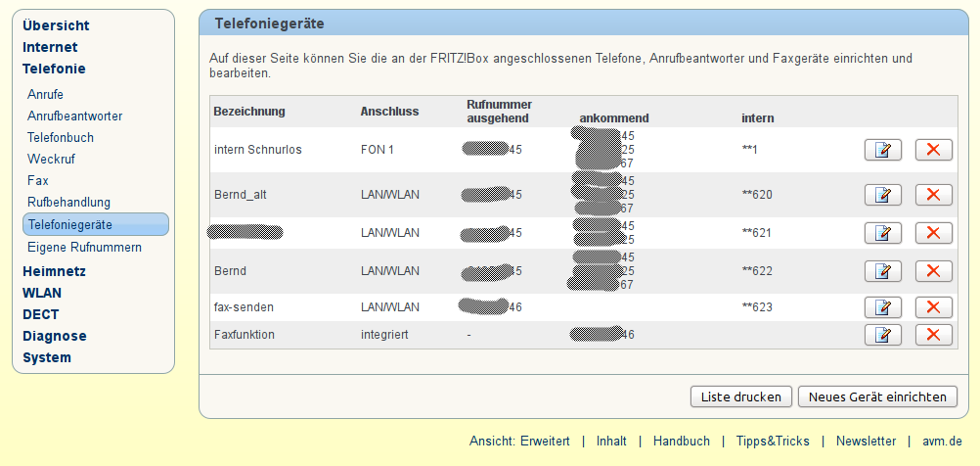
Task: Expand the Heimnetz menu section
Action: coord(55,271)
